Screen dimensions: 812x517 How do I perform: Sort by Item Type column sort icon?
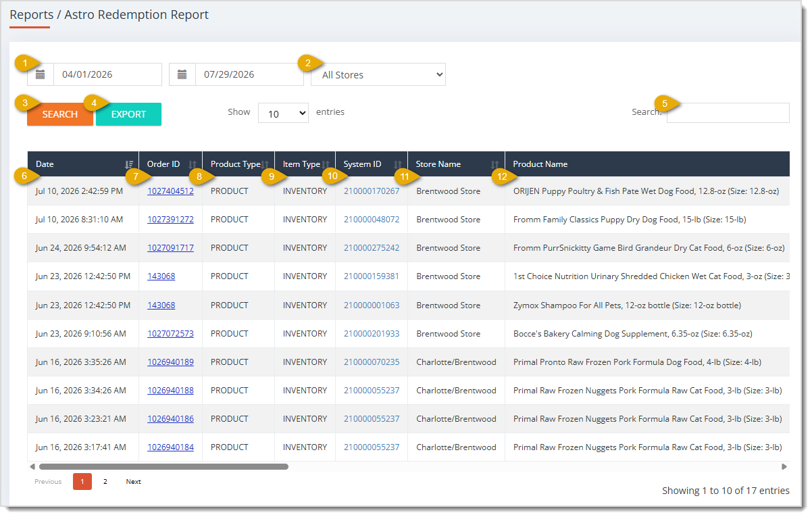(x=326, y=164)
